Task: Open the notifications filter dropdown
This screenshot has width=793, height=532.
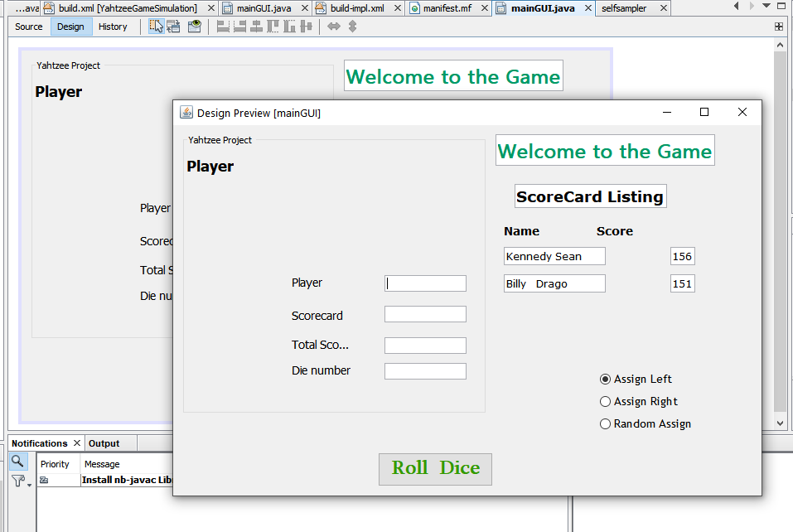Action: [20, 480]
